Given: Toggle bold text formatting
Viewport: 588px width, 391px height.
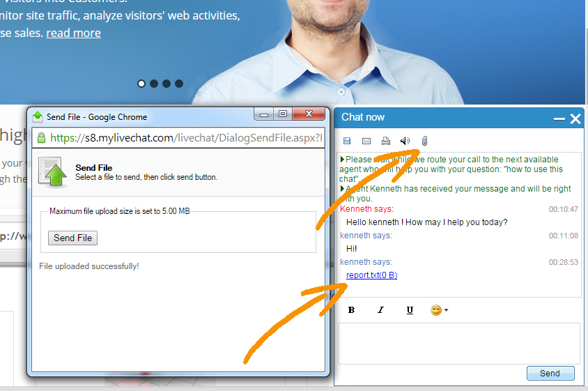Looking at the screenshot, I should [352, 310].
